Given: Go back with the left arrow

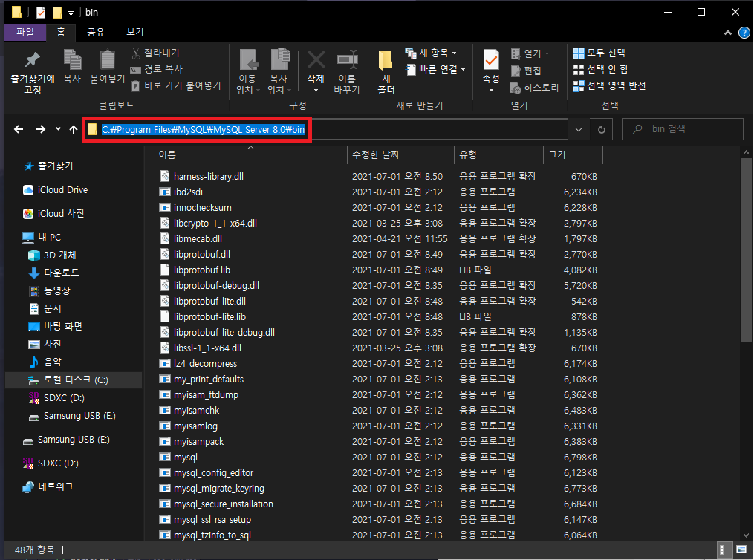Looking at the screenshot, I should (x=19, y=129).
